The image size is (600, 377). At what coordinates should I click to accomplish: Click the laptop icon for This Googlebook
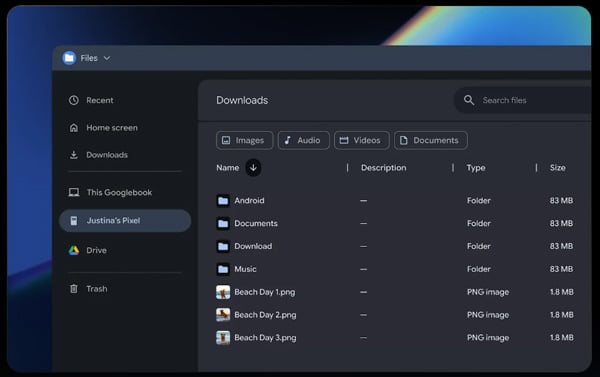point(74,192)
